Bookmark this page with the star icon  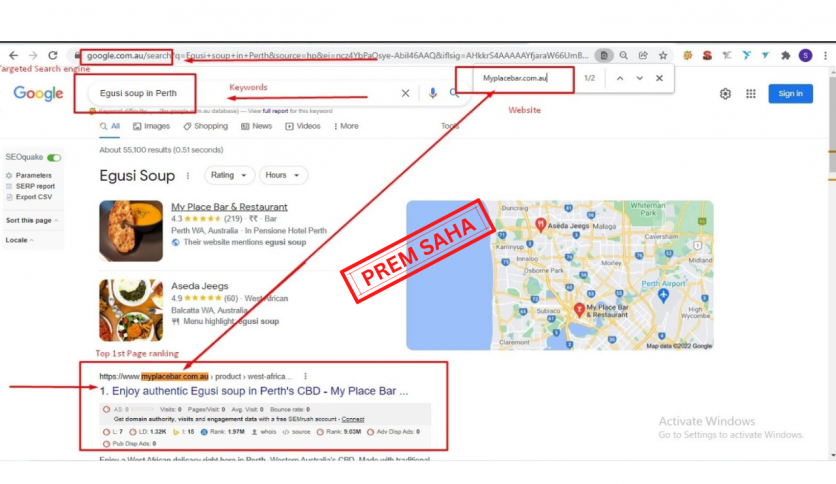(x=663, y=55)
